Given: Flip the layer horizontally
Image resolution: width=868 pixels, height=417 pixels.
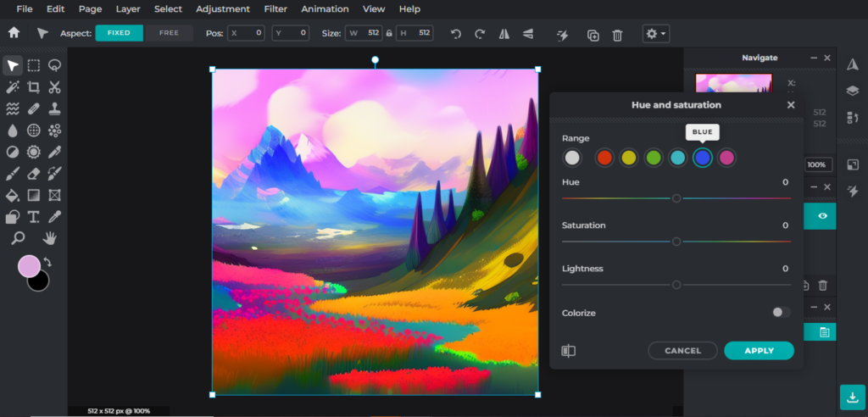Looking at the screenshot, I should coord(504,35).
